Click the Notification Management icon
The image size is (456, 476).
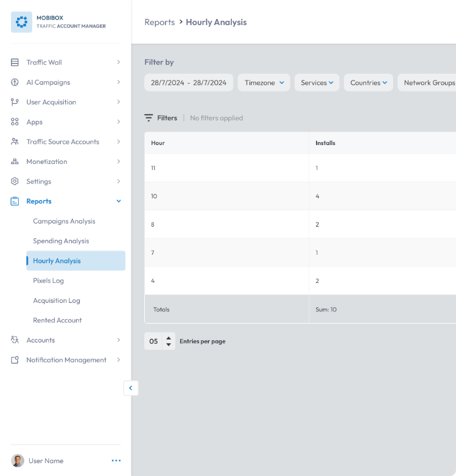pos(15,360)
